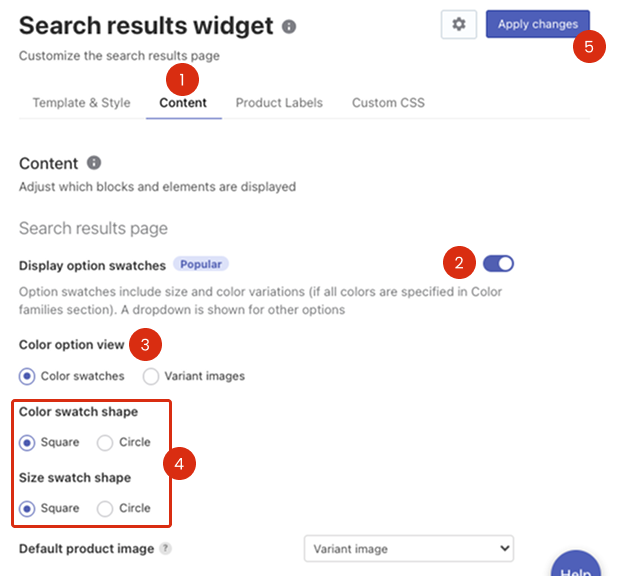Switch to the Product Labels tab
617x576 pixels.
pyautogui.click(x=279, y=103)
